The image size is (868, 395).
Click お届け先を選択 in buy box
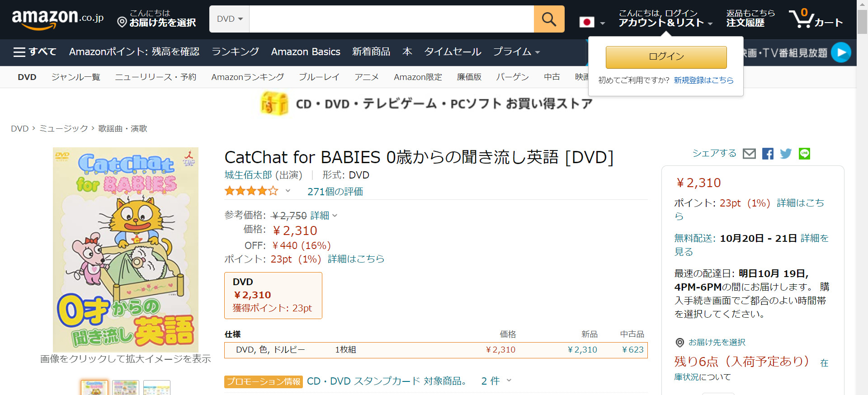(x=717, y=343)
